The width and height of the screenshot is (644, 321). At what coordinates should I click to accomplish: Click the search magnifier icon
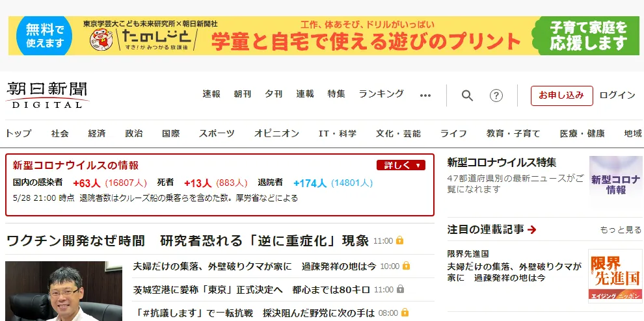467,96
